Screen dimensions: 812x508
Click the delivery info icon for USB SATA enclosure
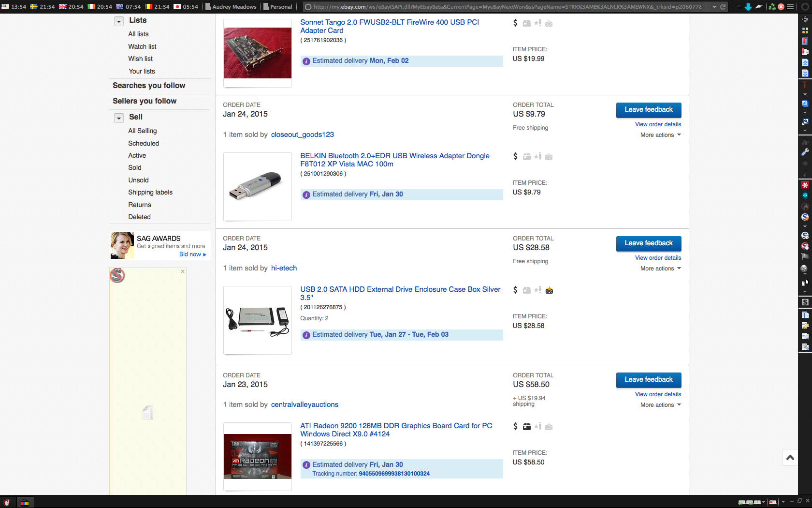point(306,335)
